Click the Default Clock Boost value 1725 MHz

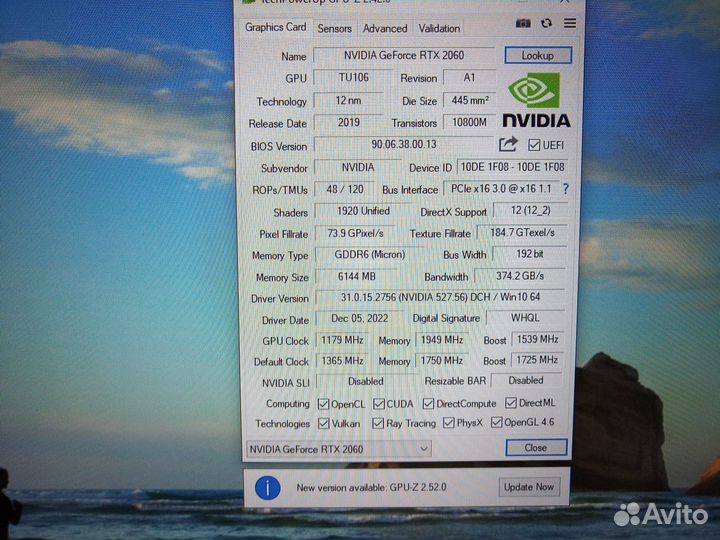click(537, 360)
